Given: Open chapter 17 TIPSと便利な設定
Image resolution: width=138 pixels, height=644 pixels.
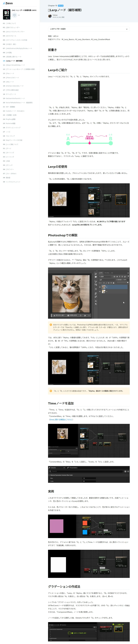Looking at the screenshot, I should [11, 90].
